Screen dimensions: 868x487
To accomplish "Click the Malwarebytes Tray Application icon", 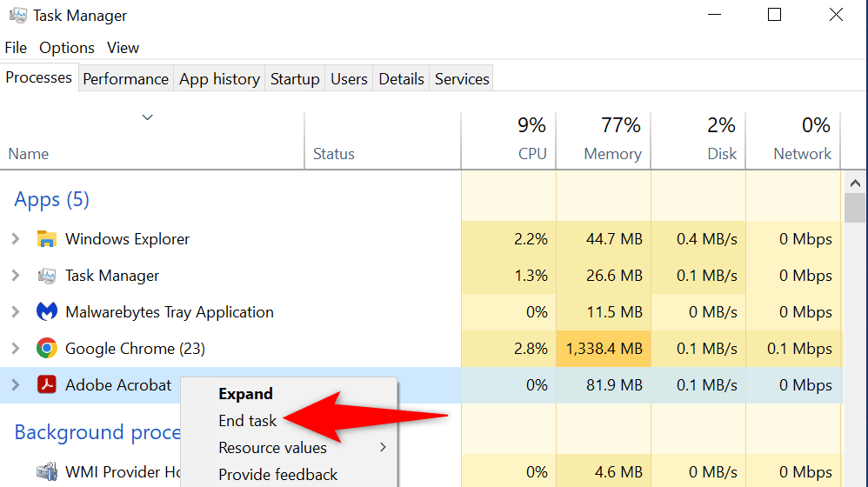I will click(x=46, y=312).
